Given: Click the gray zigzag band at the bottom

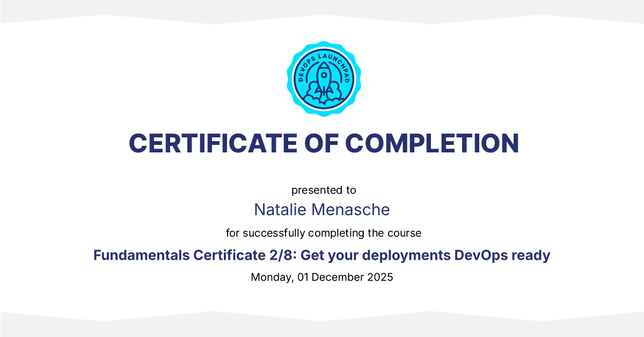Looking at the screenshot, I should coord(322,326).
